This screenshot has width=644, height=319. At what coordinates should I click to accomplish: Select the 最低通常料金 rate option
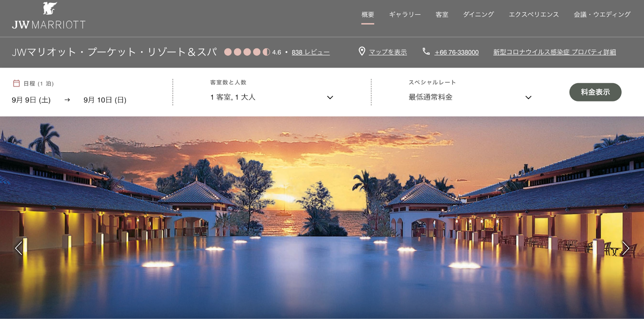pyautogui.click(x=430, y=97)
